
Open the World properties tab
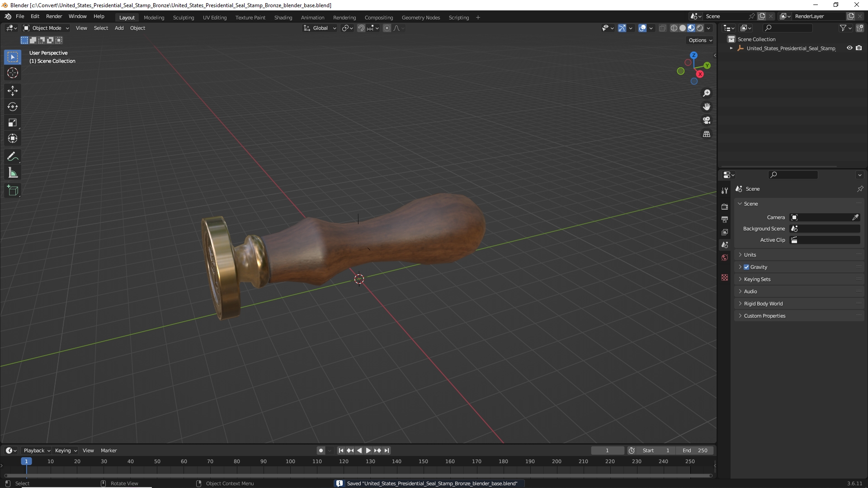click(x=725, y=258)
